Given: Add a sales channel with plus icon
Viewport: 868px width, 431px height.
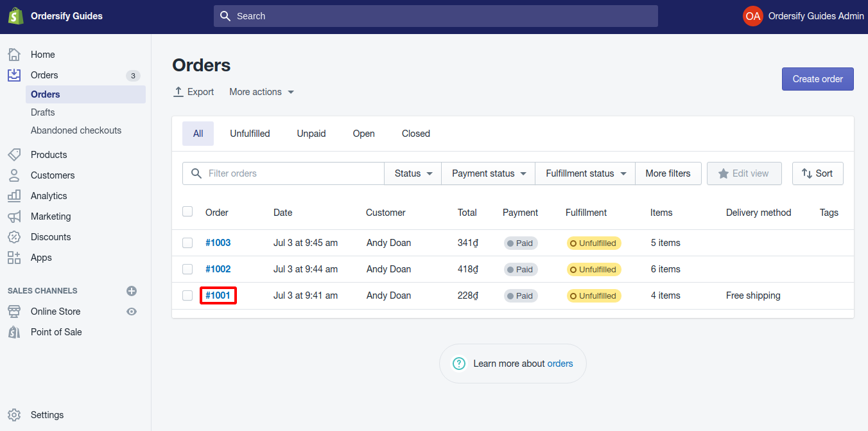Looking at the screenshot, I should (x=132, y=291).
